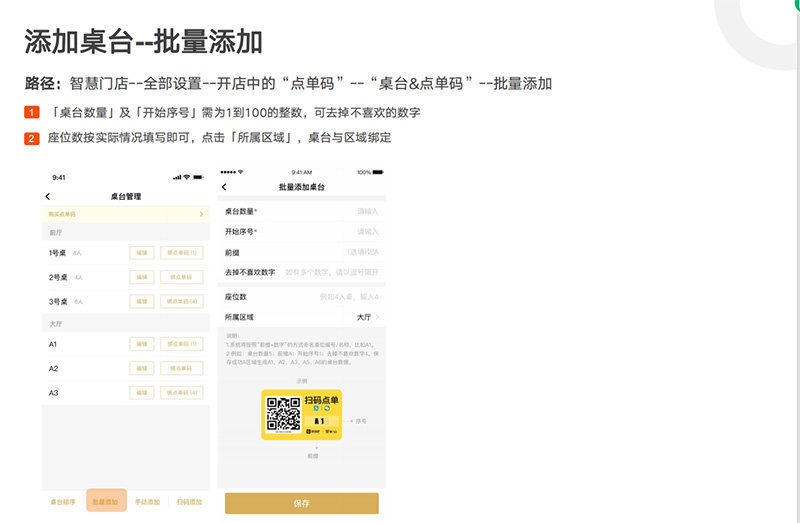Click 编辑 for table A3

(x=142, y=393)
